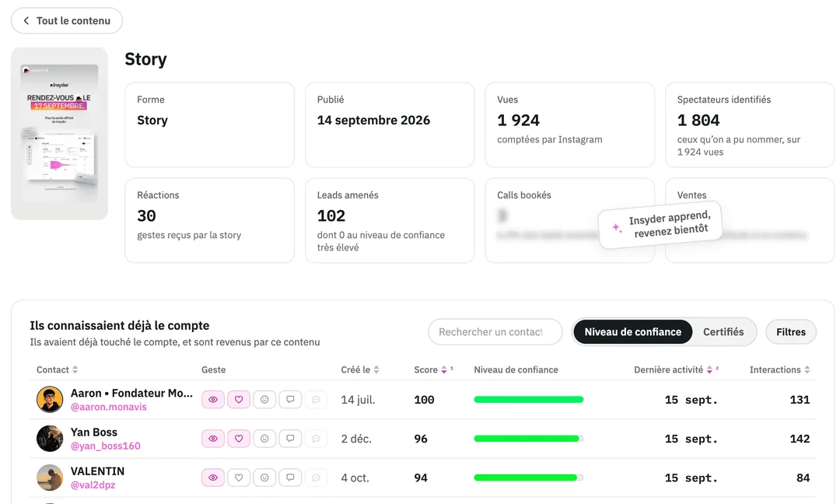This screenshot has width=840, height=504.
Task: Open Aaron's profile avatar
Action: pyautogui.click(x=50, y=400)
